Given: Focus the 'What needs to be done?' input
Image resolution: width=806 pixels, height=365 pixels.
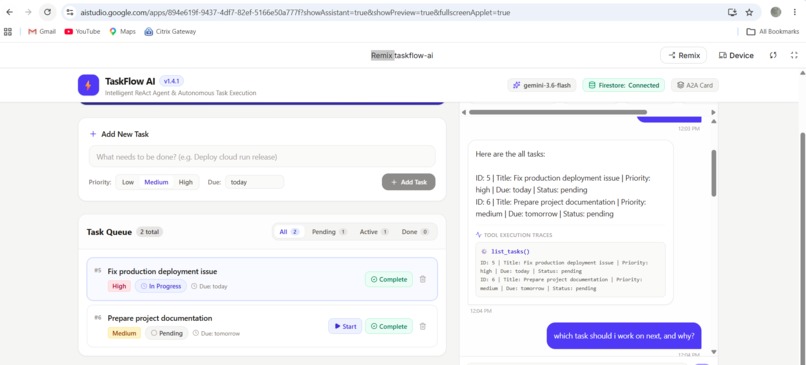Looking at the screenshot, I should click(x=262, y=156).
